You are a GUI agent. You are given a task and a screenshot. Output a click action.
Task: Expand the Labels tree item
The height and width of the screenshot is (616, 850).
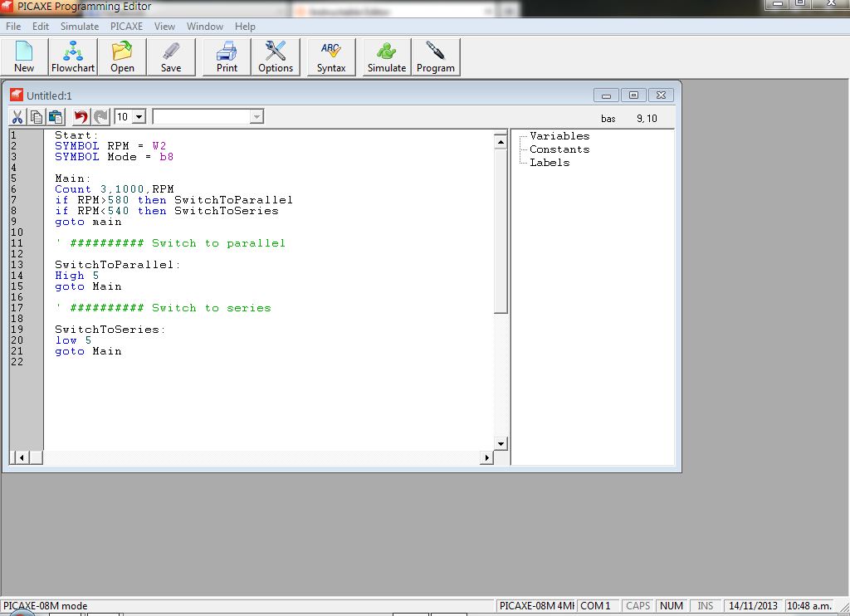coord(550,163)
